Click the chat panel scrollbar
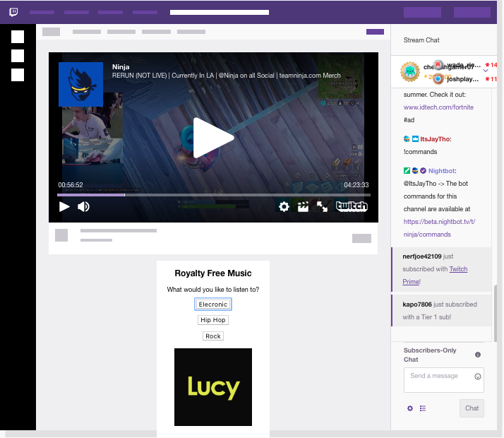 [495, 313]
